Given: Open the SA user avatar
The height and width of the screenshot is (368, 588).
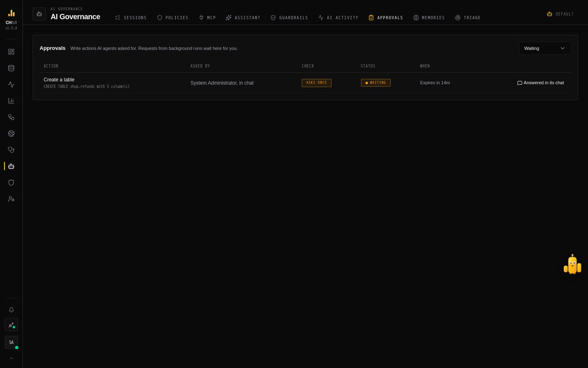Looking at the screenshot, I should tap(11, 343).
